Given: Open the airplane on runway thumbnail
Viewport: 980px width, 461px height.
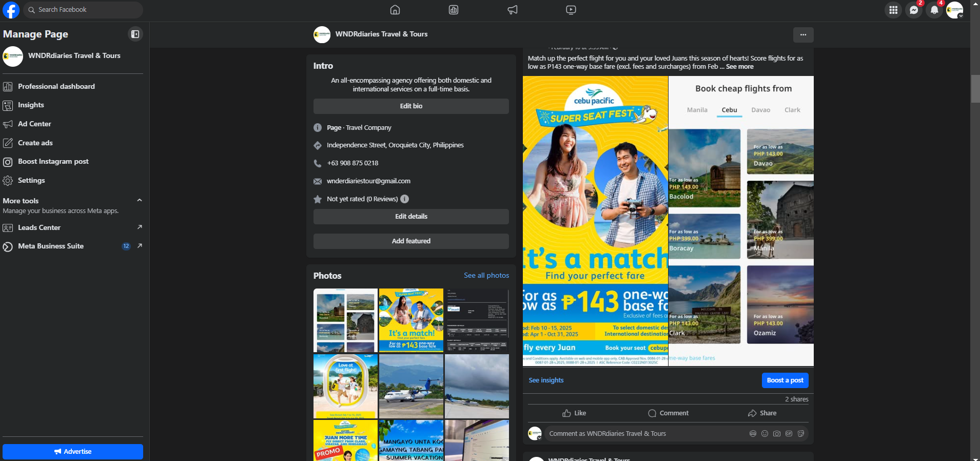Looking at the screenshot, I should click(411, 386).
